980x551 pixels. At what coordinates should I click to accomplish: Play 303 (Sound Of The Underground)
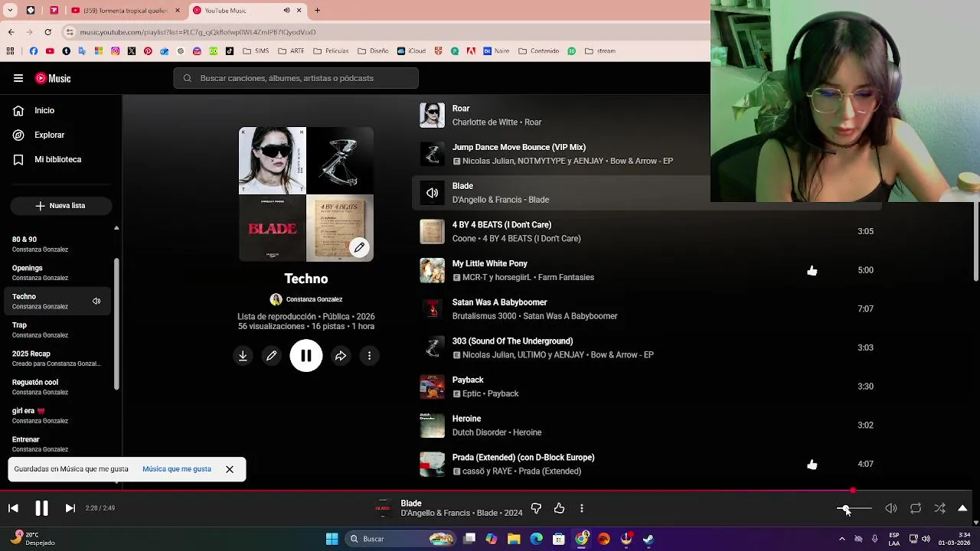tap(512, 341)
